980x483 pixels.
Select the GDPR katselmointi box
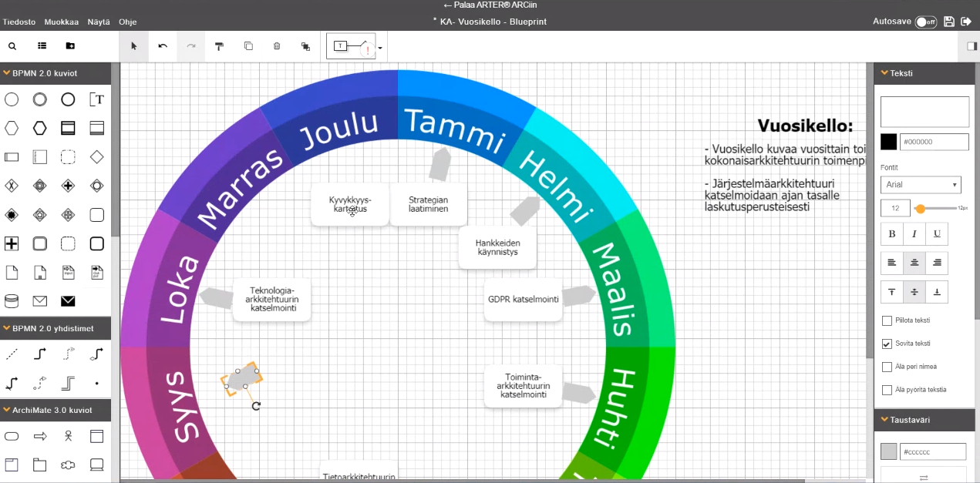point(524,299)
